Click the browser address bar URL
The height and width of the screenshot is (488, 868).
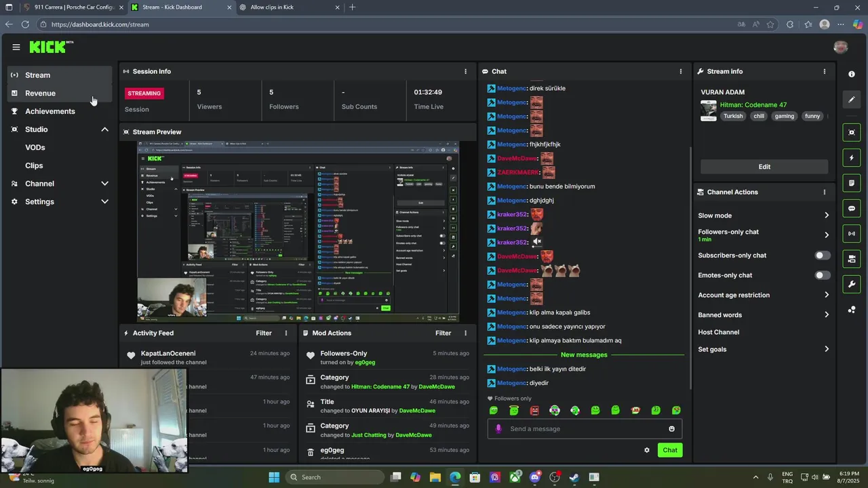click(x=100, y=24)
